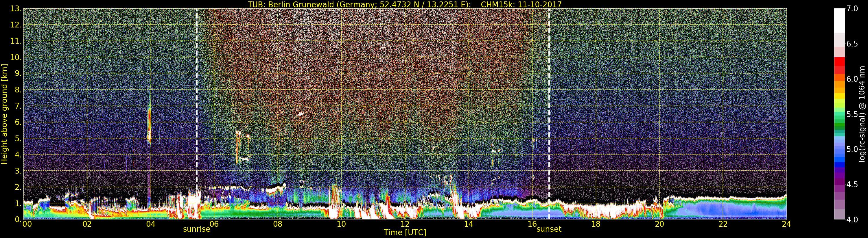
Task: Click the white dashed sunset marker line
Action: (x=549, y=114)
